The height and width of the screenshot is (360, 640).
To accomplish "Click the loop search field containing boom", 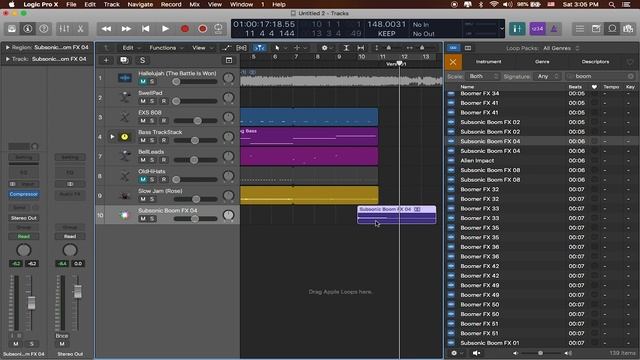I will tap(600, 76).
